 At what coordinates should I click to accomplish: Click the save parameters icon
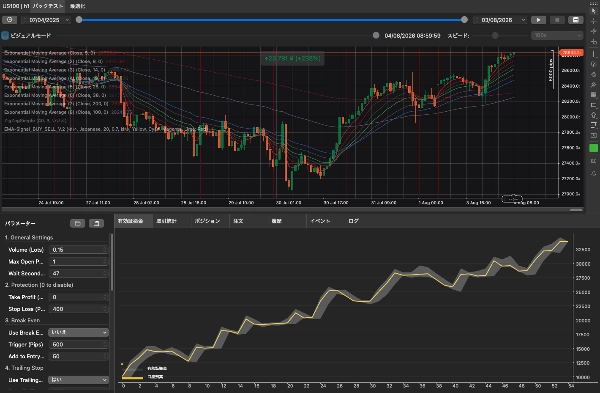pyautogui.click(x=96, y=223)
